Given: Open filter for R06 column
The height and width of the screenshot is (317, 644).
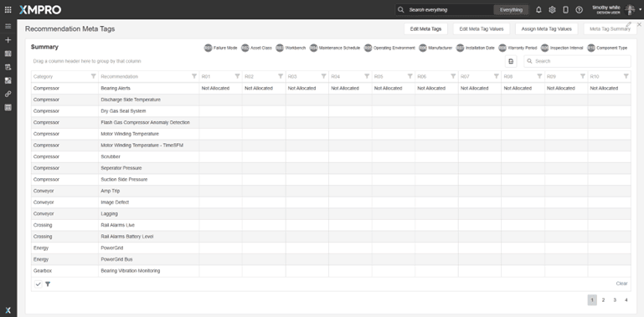Looking at the screenshot, I should pos(453,76).
